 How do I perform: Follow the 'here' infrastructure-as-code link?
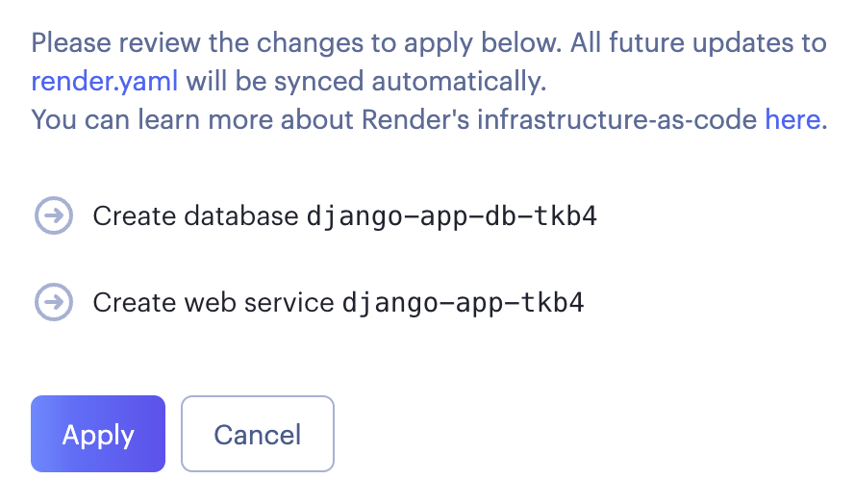click(x=793, y=119)
